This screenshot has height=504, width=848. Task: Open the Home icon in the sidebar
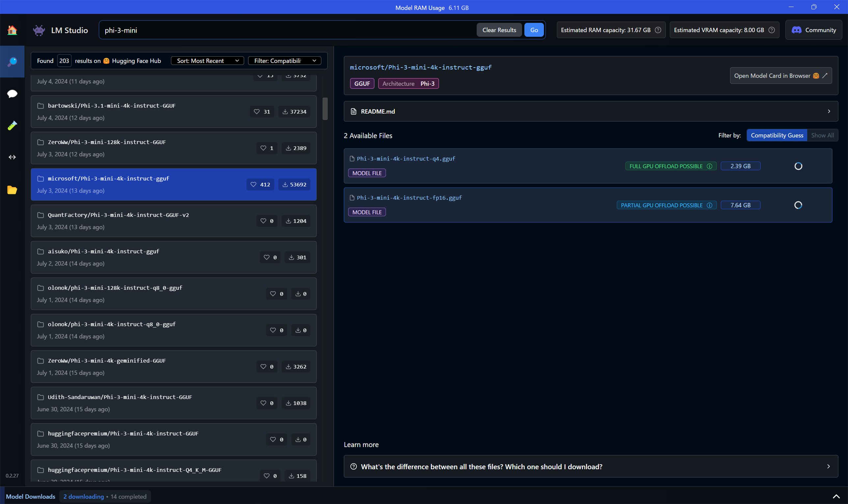pos(12,30)
